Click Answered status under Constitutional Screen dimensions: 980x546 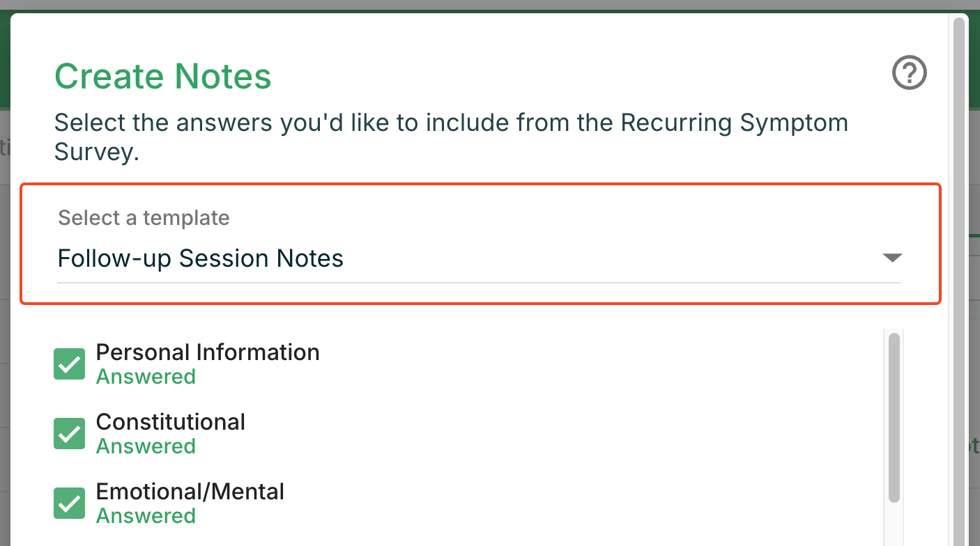point(146,446)
